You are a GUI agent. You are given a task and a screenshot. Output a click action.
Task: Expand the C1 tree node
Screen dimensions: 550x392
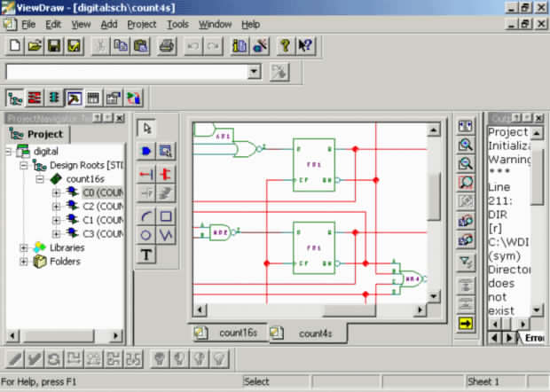click(x=56, y=220)
